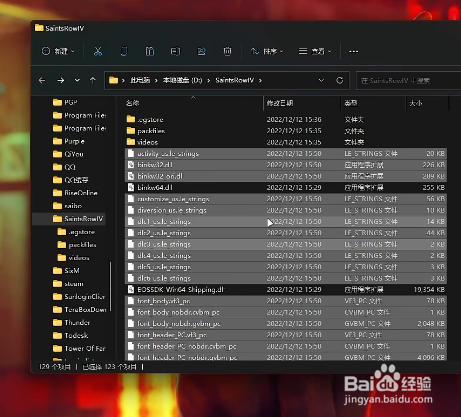Viewport: 461px width, 417px height.
Task: Open the three-dots more options menu
Action: [x=353, y=51]
